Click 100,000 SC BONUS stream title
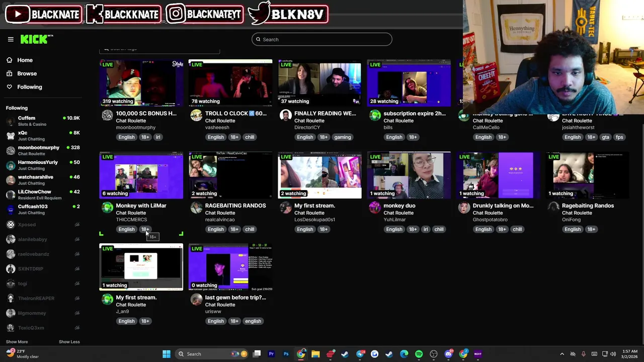The width and height of the screenshot is (644, 362). click(x=146, y=114)
